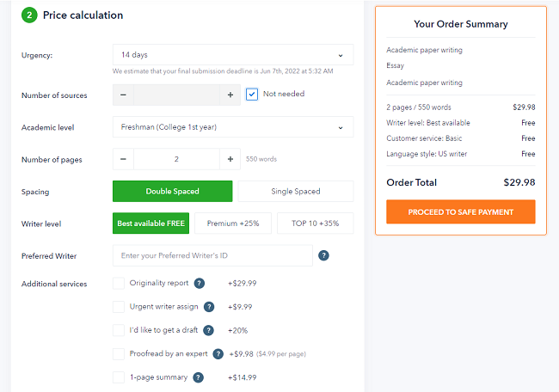Viewport: 559px width, 392px height.
Task: Tick the Originality report checkbox
Action: tap(119, 284)
